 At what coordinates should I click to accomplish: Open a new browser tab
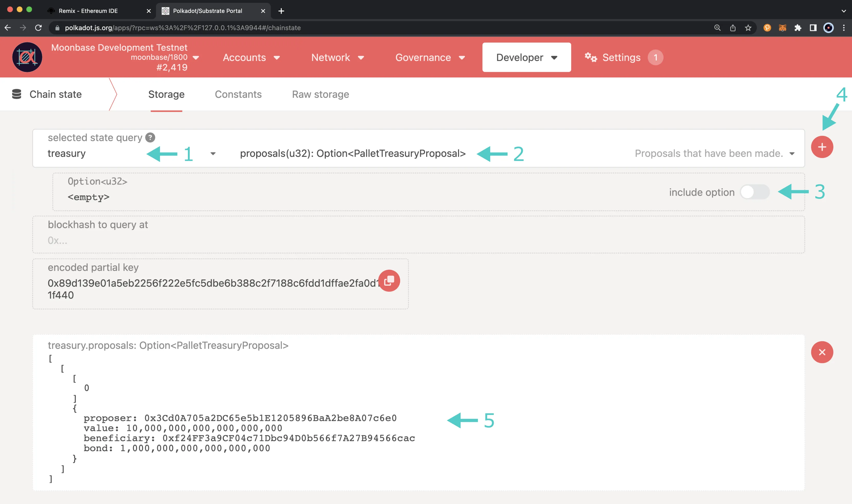coord(281,11)
